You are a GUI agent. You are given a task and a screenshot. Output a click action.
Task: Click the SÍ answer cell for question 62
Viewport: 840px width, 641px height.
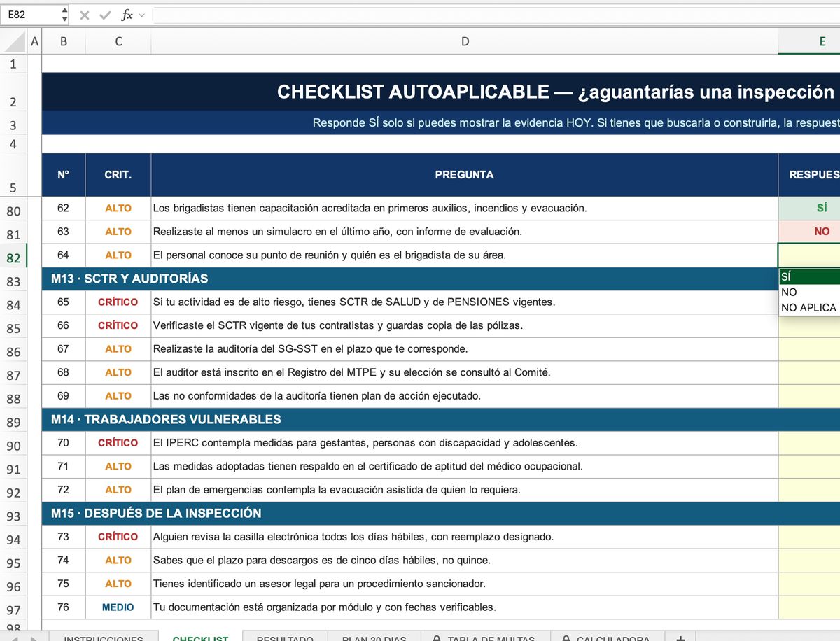809,208
